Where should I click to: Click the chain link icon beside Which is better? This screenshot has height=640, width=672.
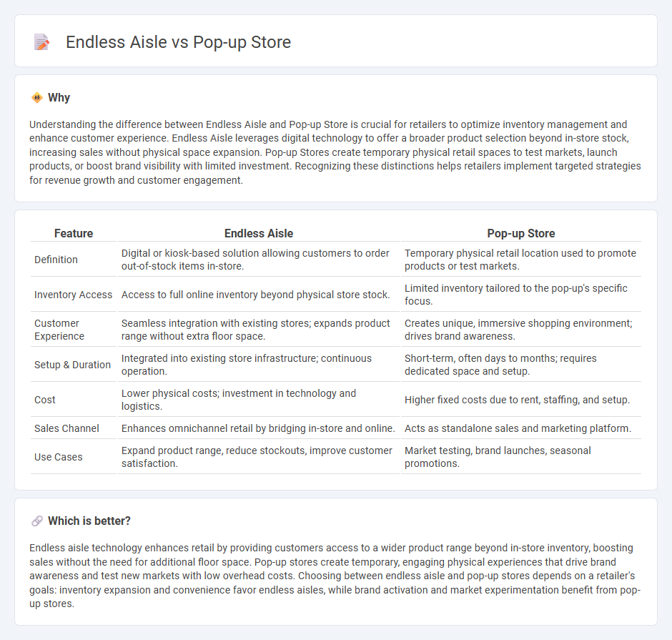pos(37,521)
